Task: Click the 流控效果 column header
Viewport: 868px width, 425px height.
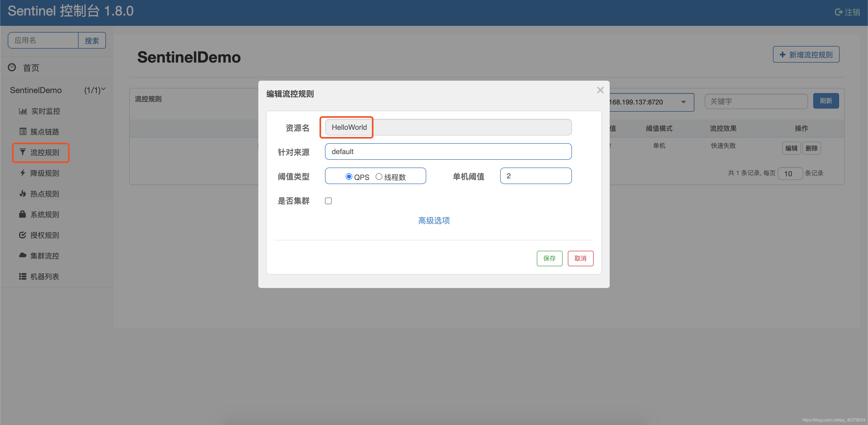Action: [723, 128]
